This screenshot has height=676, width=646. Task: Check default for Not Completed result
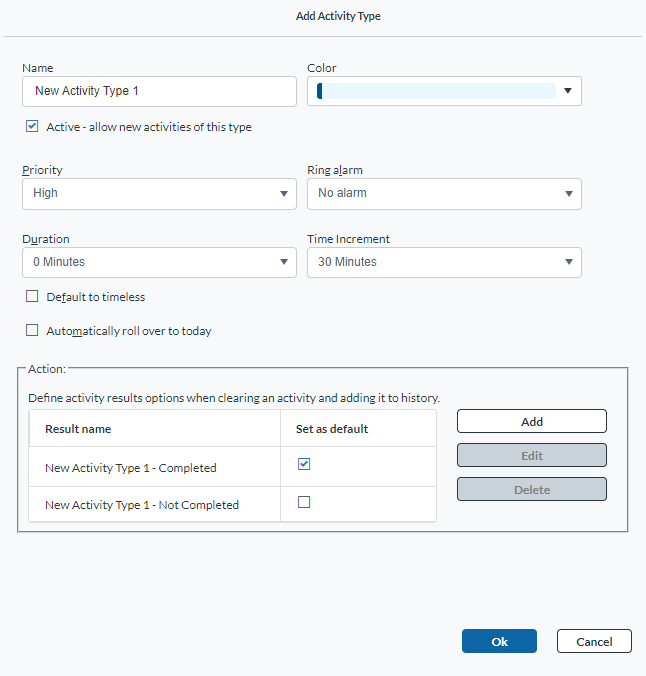coord(304,502)
